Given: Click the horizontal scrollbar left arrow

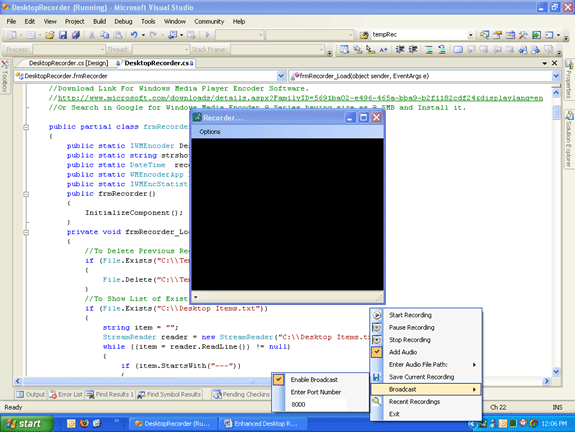Looking at the screenshot, I should tap(18, 381).
